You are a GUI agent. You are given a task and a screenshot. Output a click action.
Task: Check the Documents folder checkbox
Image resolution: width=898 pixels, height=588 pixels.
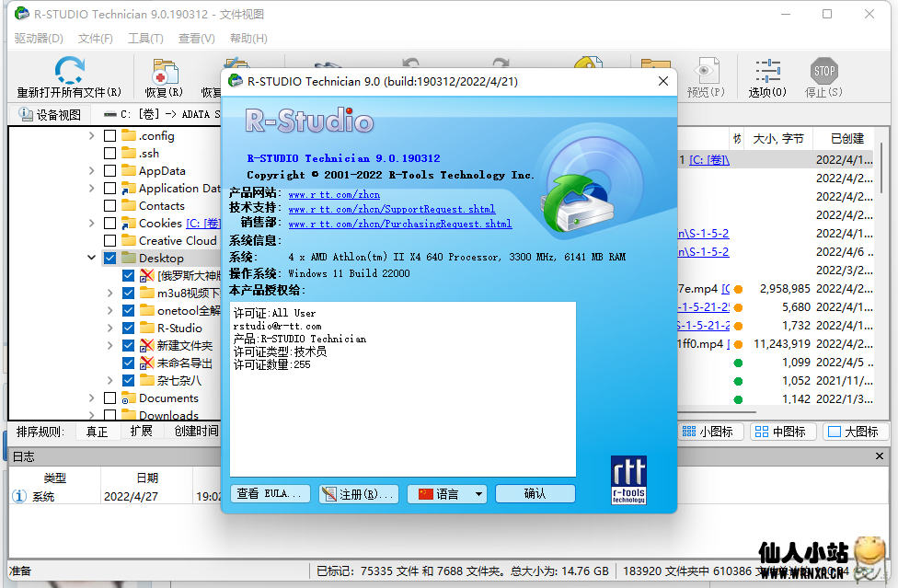(110, 398)
